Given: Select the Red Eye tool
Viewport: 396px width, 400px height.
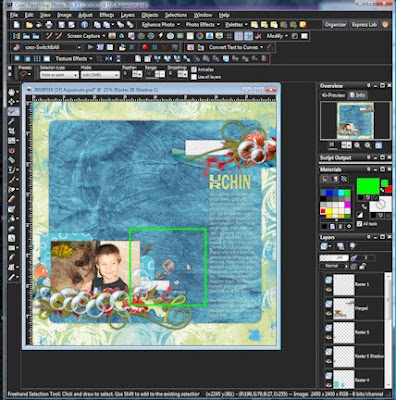Looking at the screenshot, I should tap(12, 150).
